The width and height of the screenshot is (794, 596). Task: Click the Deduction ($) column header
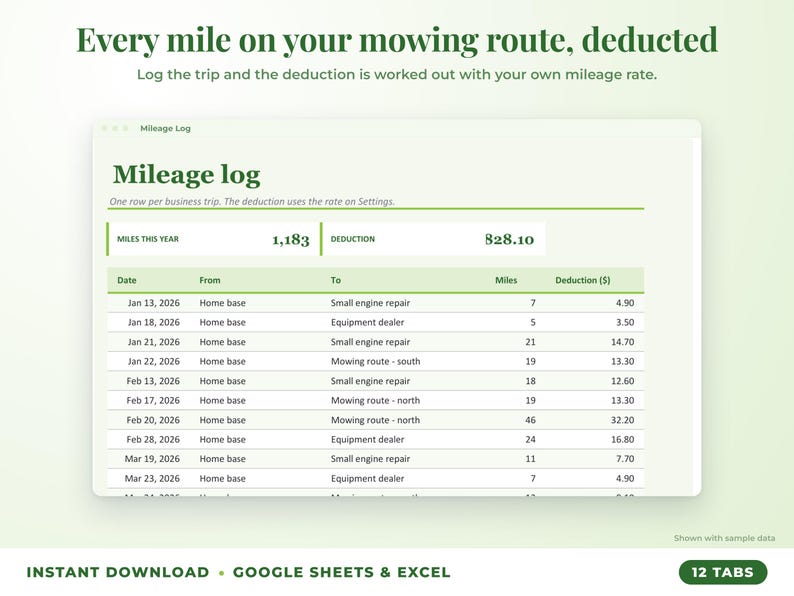click(582, 280)
